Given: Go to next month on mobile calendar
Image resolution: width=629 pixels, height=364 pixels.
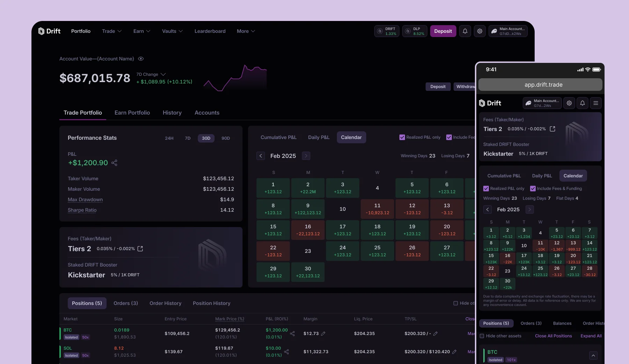Looking at the screenshot, I should pos(530,210).
